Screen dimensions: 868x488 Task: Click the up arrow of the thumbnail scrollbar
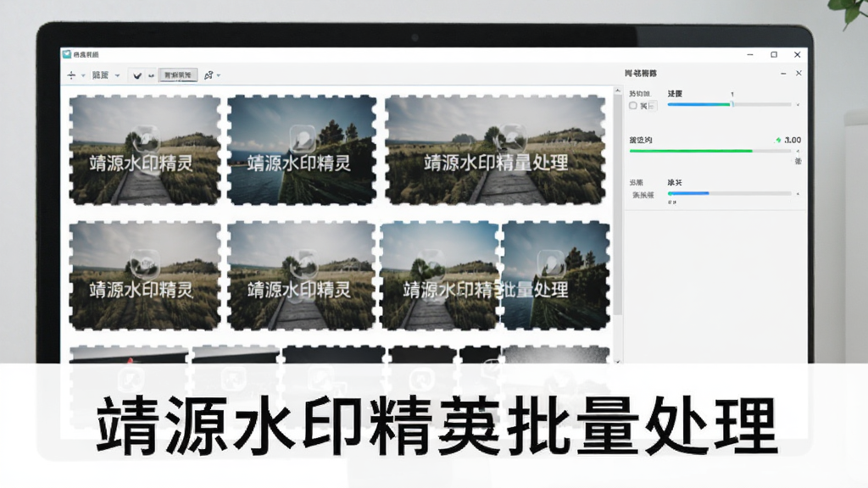(x=618, y=90)
